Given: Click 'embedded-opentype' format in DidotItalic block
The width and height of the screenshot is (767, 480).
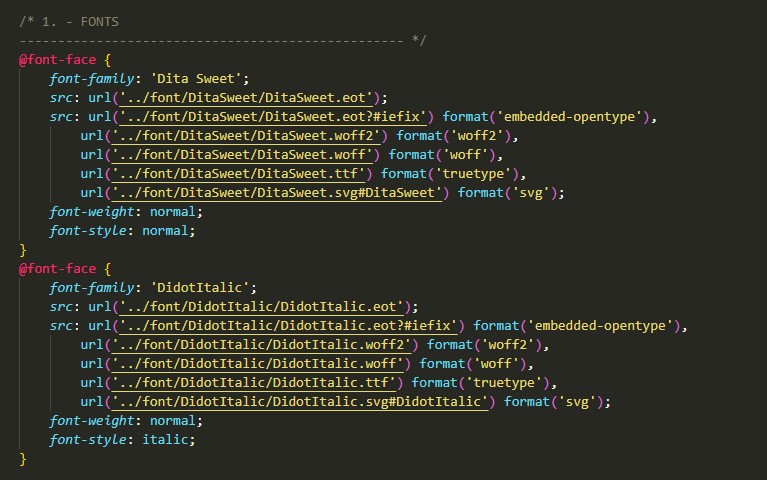Looking at the screenshot, I should coord(600,326).
